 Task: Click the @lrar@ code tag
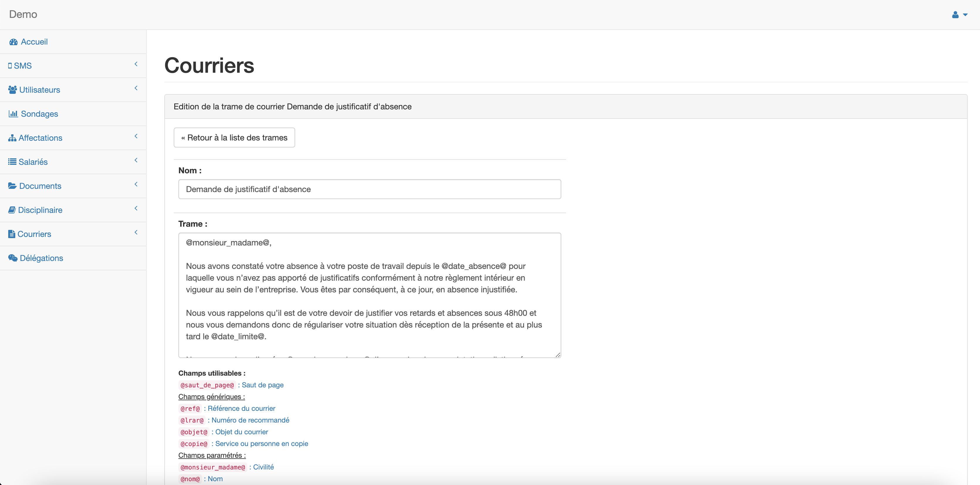192,420
